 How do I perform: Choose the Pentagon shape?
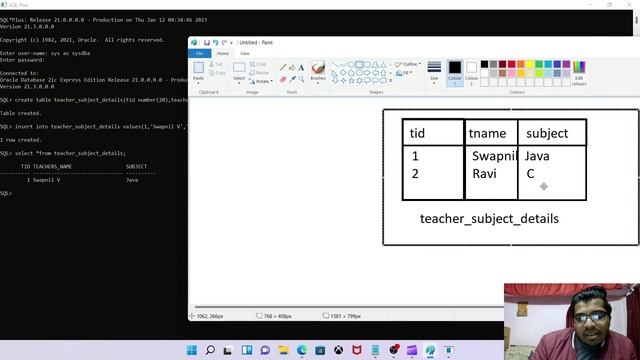tap(351, 73)
